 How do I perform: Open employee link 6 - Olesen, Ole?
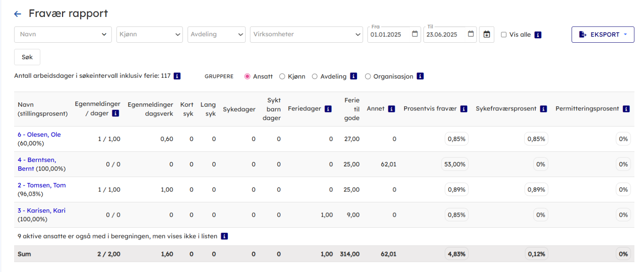[39, 135]
